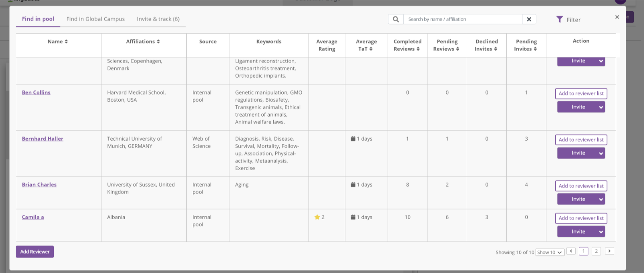The height and width of the screenshot is (273, 644).
Task: Expand the Invite dropdown for Bernhard Haller
Action: click(x=601, y=153)
